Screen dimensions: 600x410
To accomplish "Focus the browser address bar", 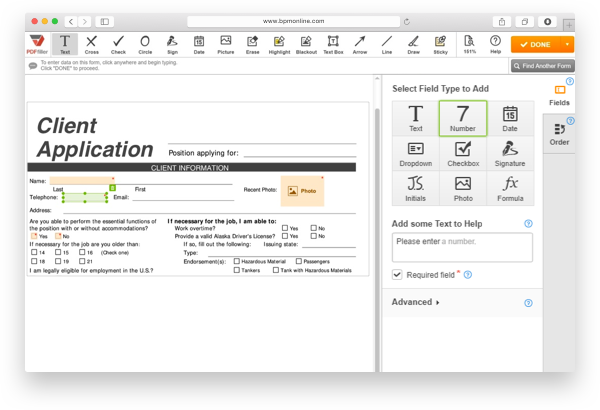I will [293, 21].
